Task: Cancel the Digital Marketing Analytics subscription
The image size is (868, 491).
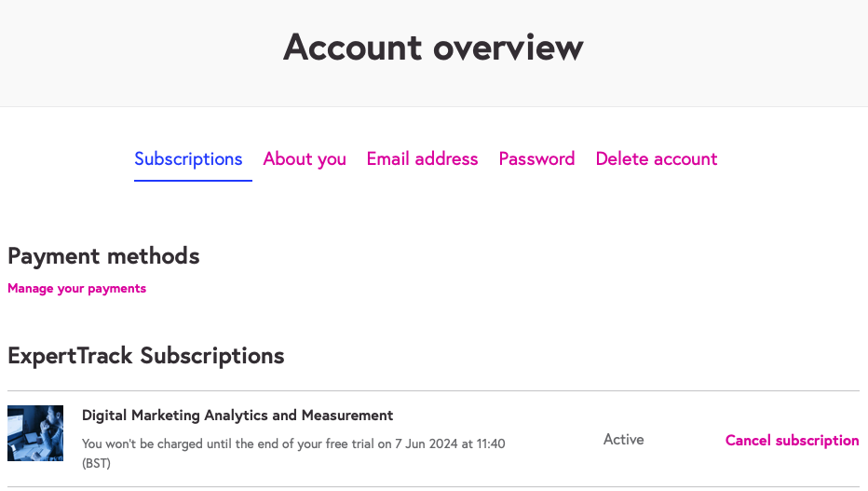Action: [792, 441]
